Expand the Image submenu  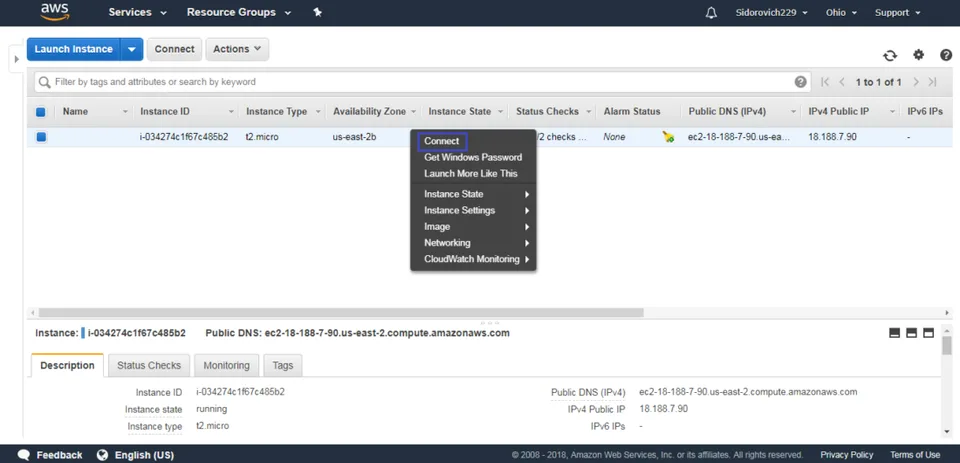[473, 227]
